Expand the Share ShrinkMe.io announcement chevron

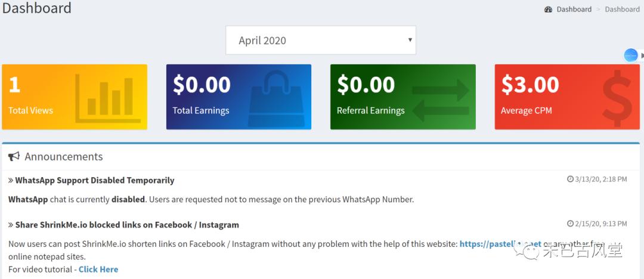pyautogui.click(x=11, y=225)
